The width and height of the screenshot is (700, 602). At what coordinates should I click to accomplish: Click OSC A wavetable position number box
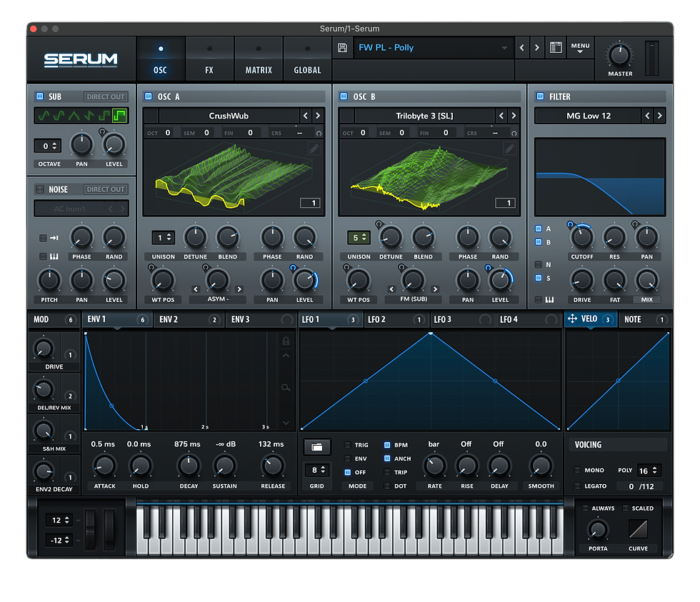click(x=310, y=203)
